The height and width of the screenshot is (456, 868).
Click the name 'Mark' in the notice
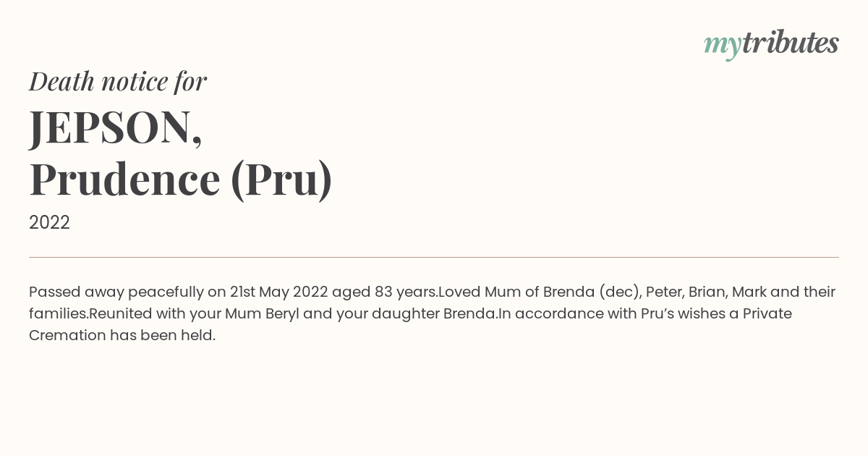coord(749,292)
